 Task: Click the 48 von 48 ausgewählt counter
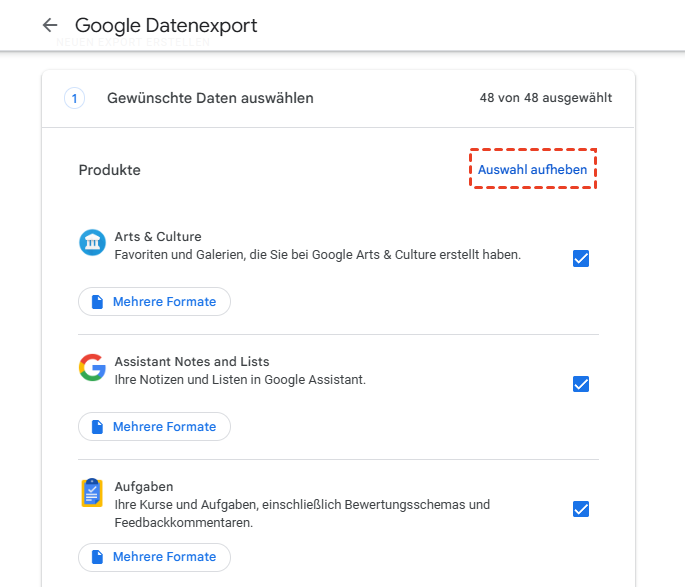[546, 98]
